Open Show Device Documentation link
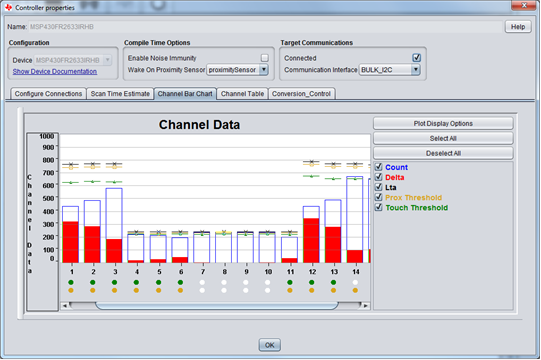The image size is (541, 360). [55, 71]
